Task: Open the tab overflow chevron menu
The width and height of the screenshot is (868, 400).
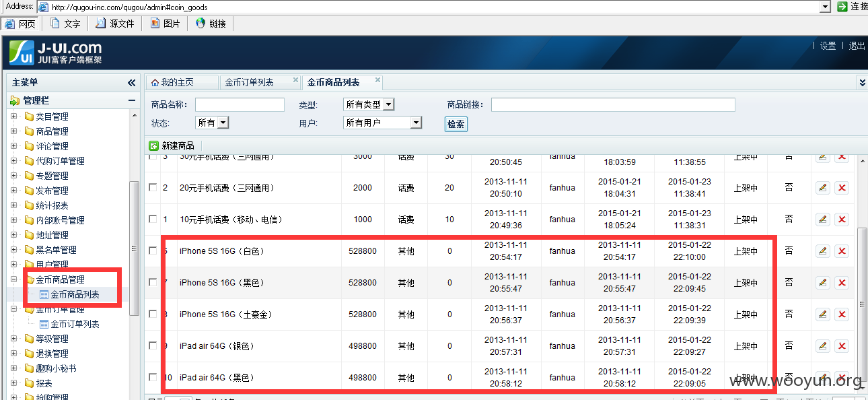Action: point(862,82)
